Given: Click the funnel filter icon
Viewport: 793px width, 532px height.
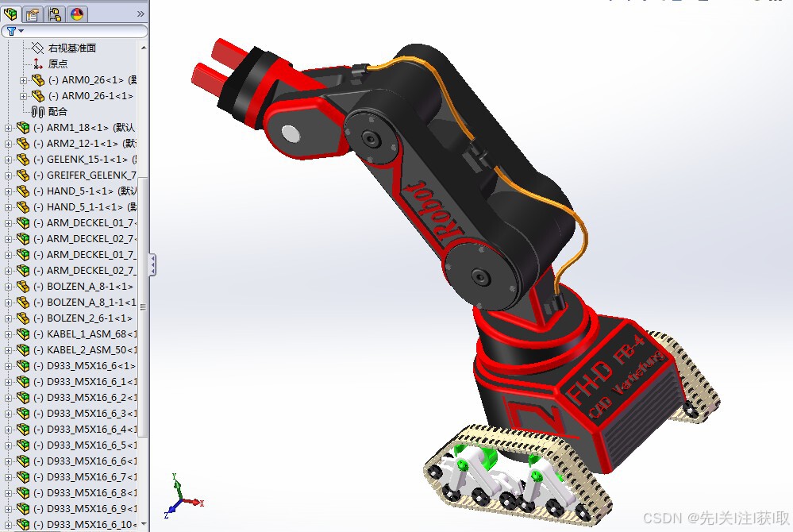Looking at the screenshot, I should pyautogui.click(x=12, y=31).
